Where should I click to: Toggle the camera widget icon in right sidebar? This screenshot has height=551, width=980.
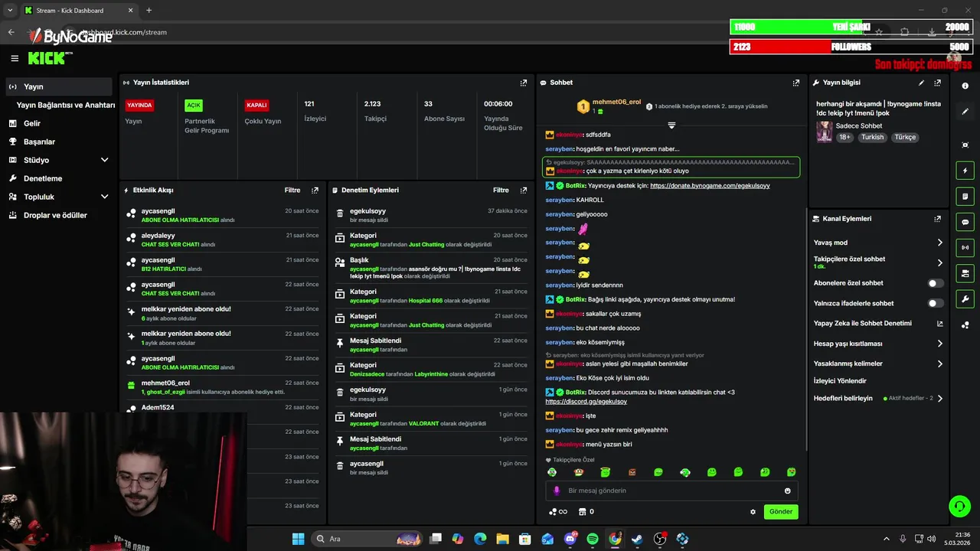(965, 273)
